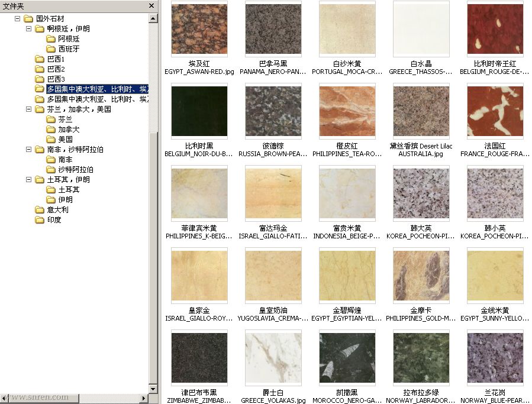Viewport: 532px width, 404px height.
Task: Select the 彼德棕 RUSSIA_BROWN thumbnail
Action: click(273, 111)
